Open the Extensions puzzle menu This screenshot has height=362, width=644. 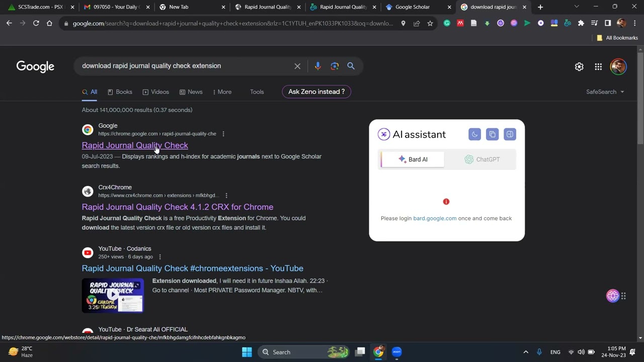(x=581, y=23)
